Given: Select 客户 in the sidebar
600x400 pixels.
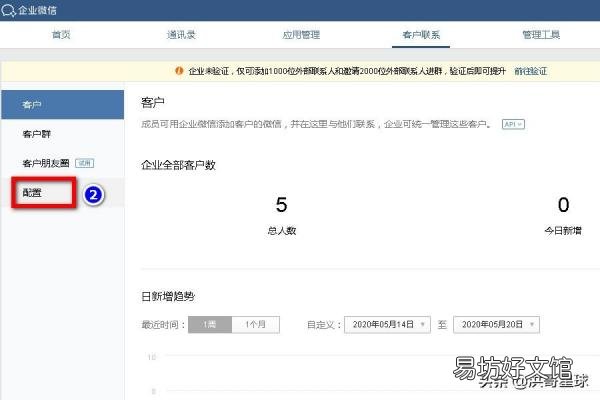Looking at the screenshot, I should pyautogui.click(x=62, y=104).
